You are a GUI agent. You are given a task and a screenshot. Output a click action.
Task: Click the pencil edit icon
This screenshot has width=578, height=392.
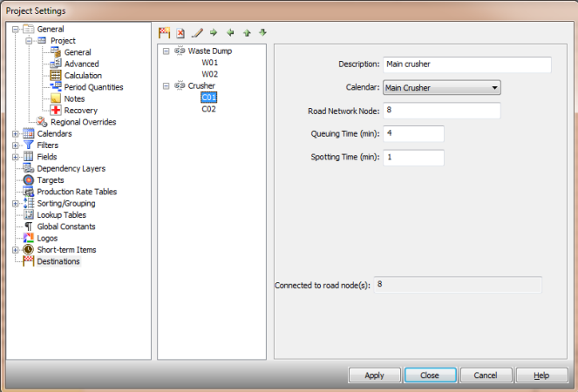coord(197,33)
